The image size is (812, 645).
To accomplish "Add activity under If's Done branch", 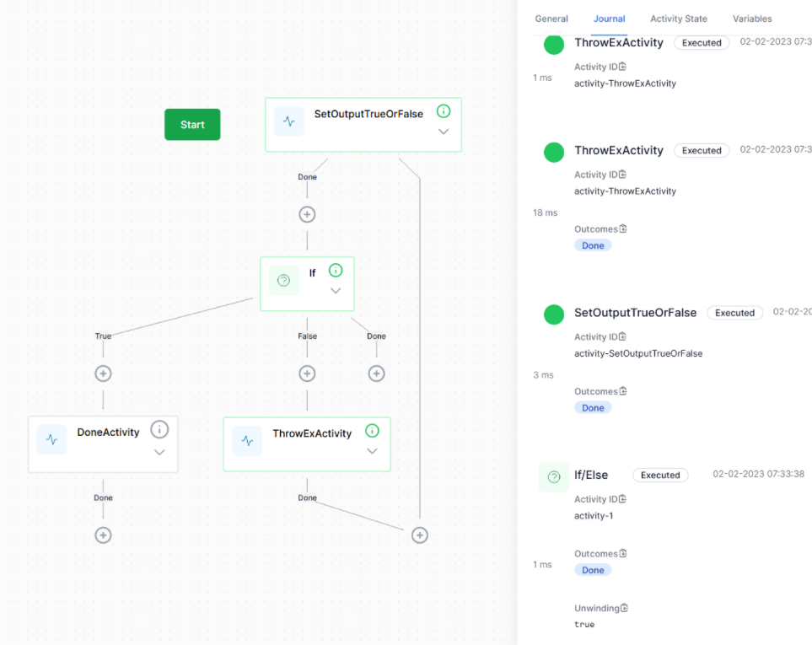I will [x=376, y=374].
